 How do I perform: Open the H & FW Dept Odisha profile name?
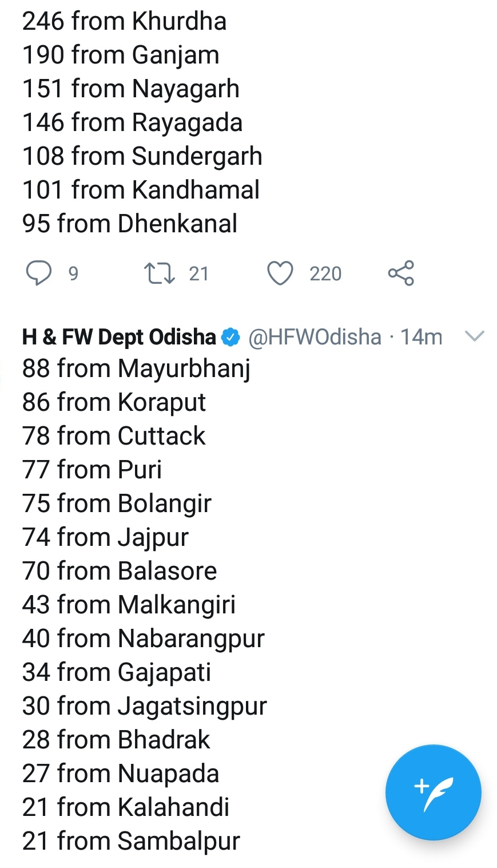119,338
